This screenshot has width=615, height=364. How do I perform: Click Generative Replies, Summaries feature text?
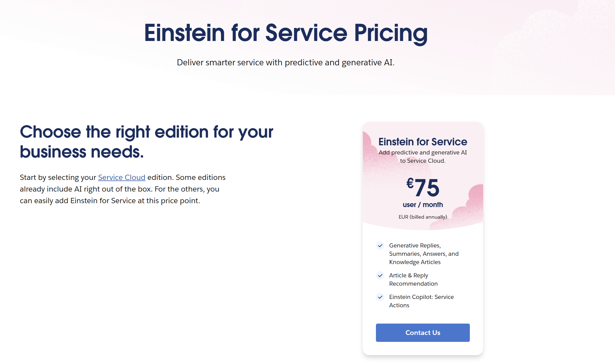[x=424, y=254]
